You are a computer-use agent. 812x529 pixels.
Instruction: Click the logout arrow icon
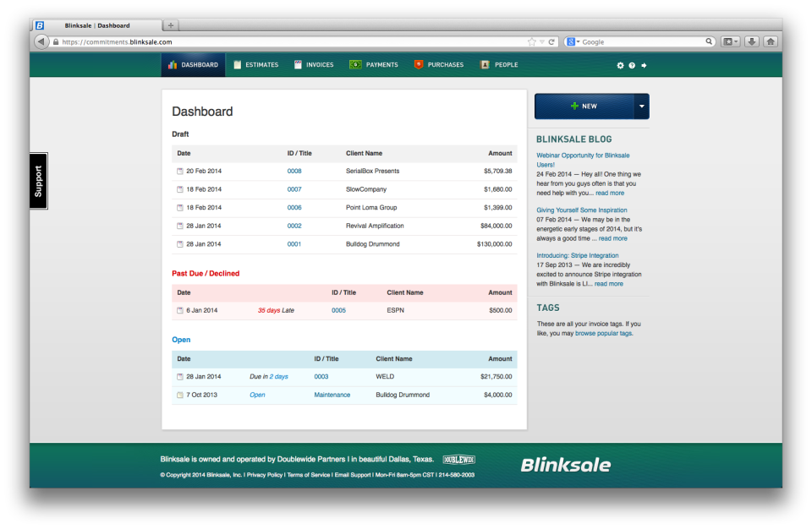click(x=644, y=66)
